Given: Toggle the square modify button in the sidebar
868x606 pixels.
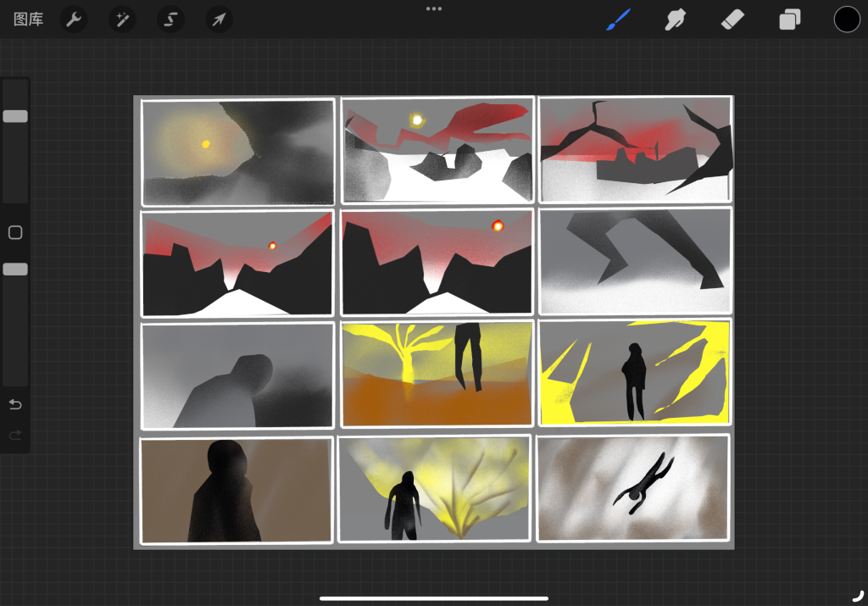Looking at the screenshot, I should (x=15, y=232).
